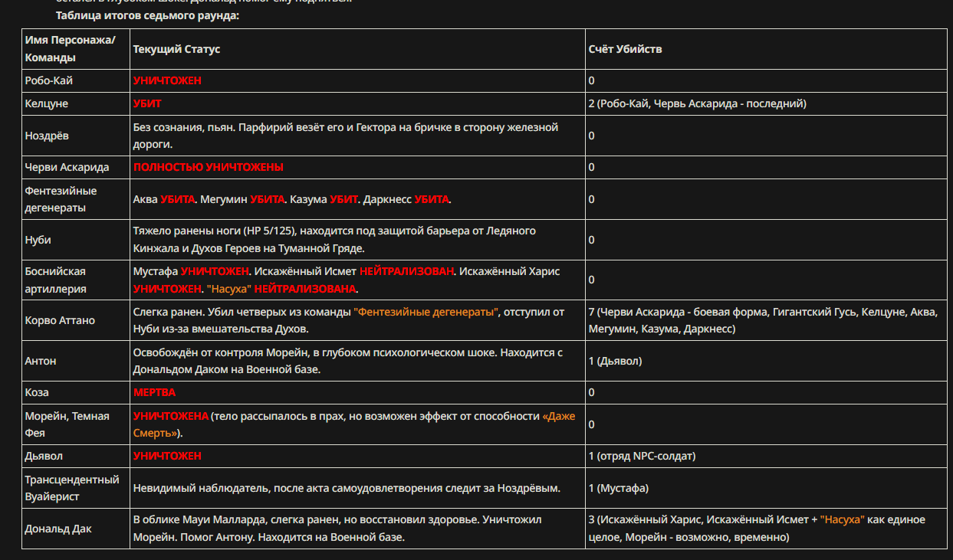Image resolution: width=953 pixels, height=560 pixels.
Task: Select the "Антон" name cell
Action: click(x=76, y=361)
